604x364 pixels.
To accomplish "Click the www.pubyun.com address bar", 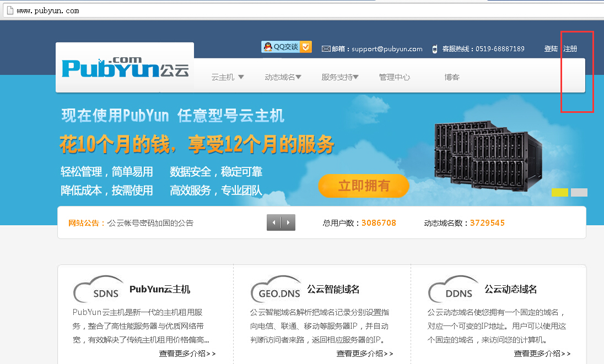I will (x=302, y=11).
